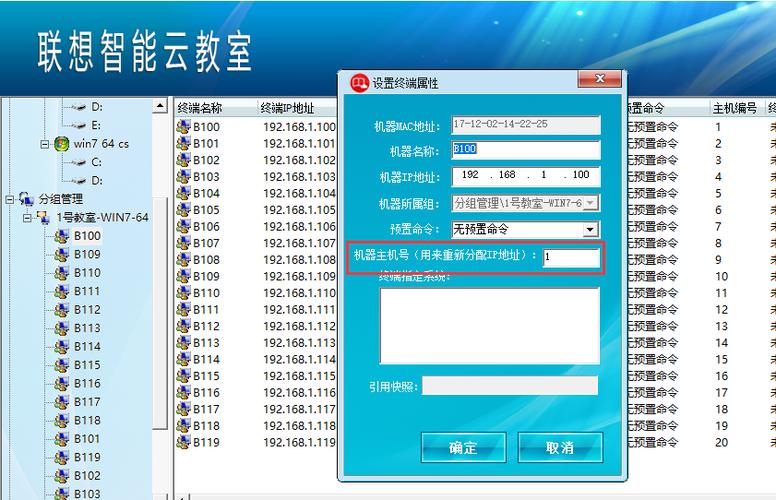Click the 机器主机号 input field
The width and height of the screenshot is (776, 500).
tap(571, 257)
